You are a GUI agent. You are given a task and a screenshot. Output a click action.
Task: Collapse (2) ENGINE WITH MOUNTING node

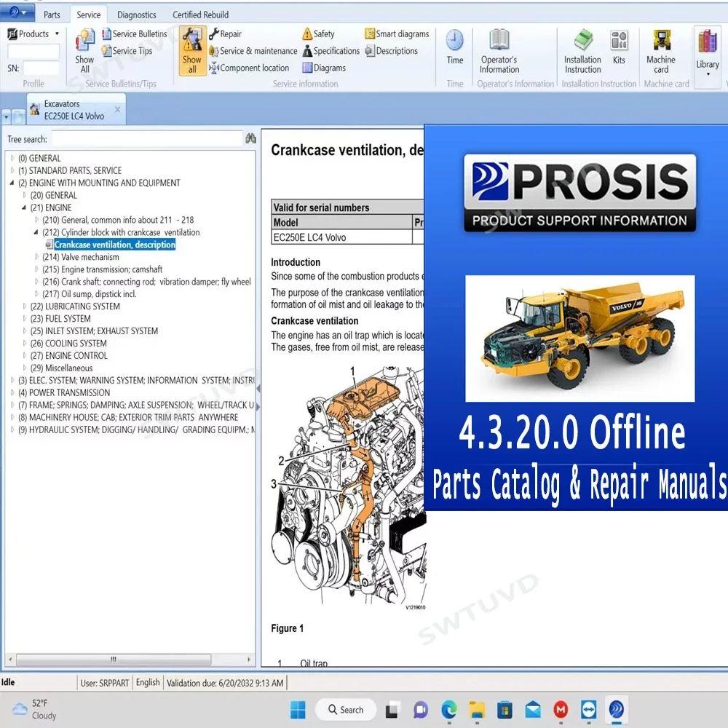pyautogui.click(x=12, y=183)
